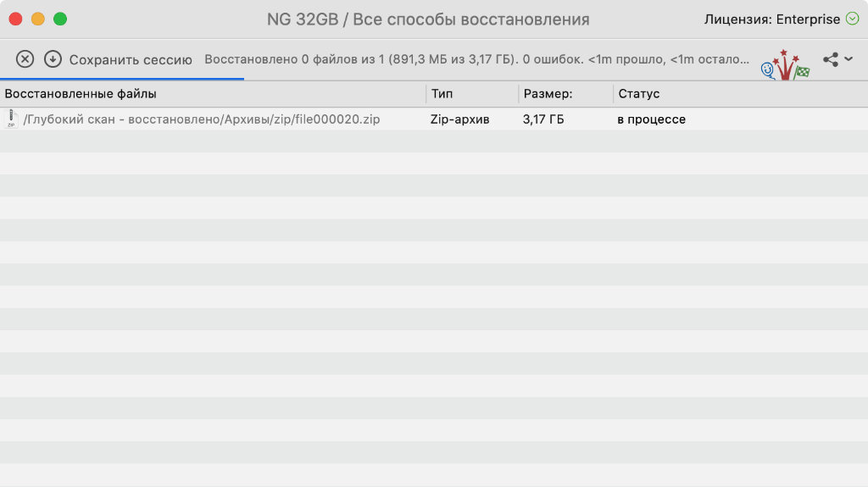Click the fireworks celebration icon
This screenshot has height=487, width=868.
(x=785, y=64)
